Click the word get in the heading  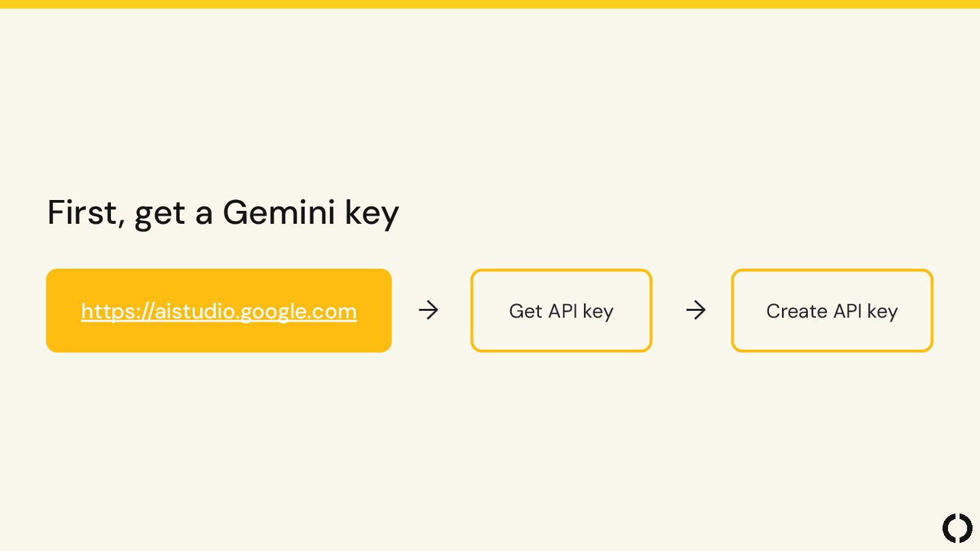[x=161, y=215]
